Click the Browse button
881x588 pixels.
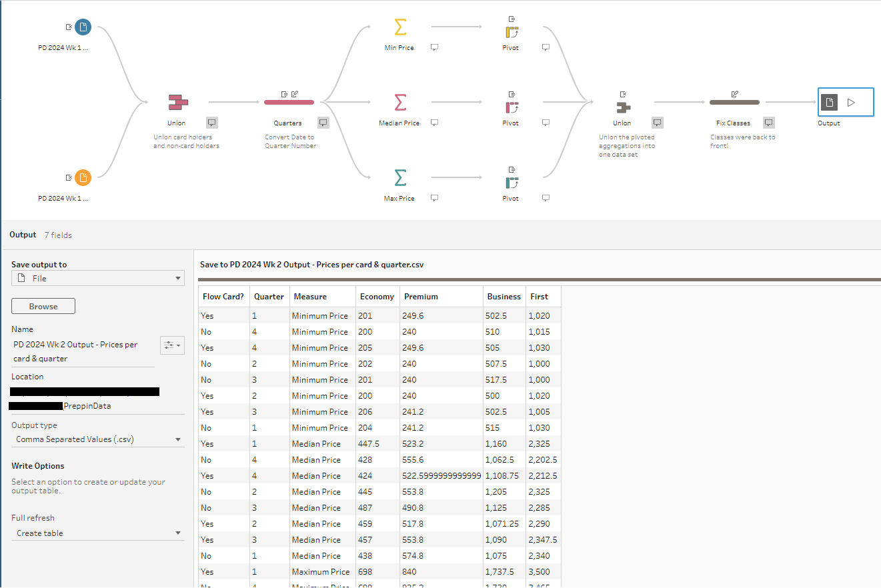pos(43,307)
